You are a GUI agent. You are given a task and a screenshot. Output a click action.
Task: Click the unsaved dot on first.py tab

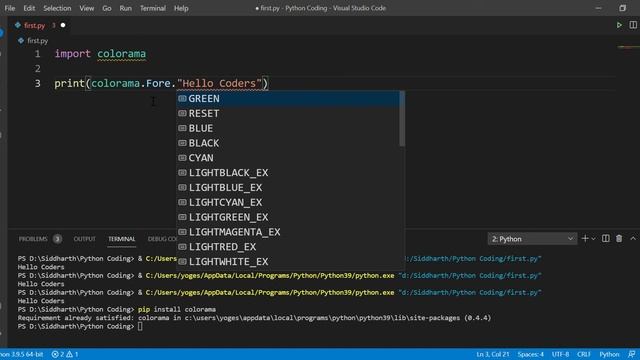[x=63, y=25]
